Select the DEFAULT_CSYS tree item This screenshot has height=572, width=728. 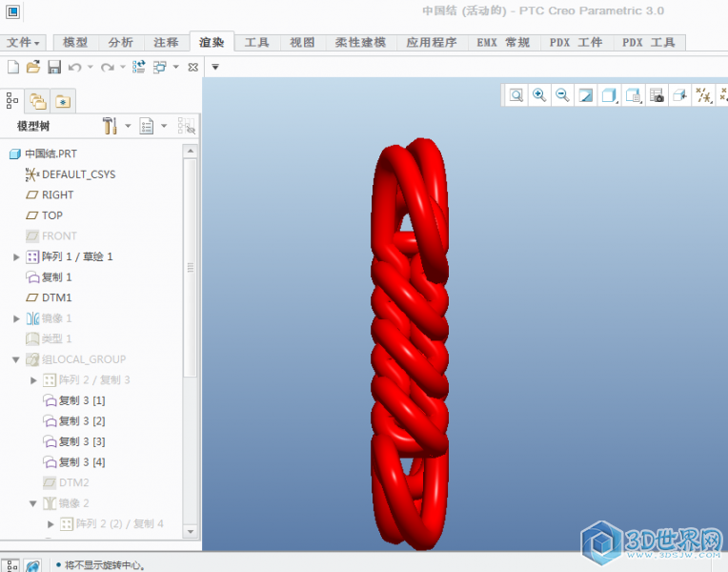78,174
